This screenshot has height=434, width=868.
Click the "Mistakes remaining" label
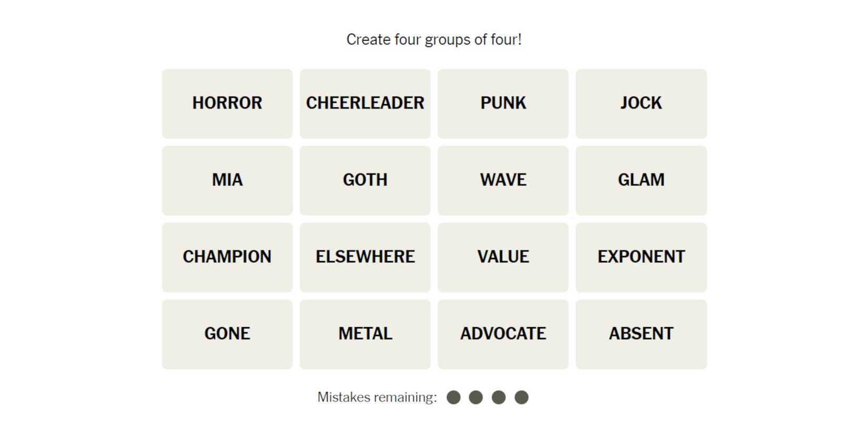(x=377, y=398)
